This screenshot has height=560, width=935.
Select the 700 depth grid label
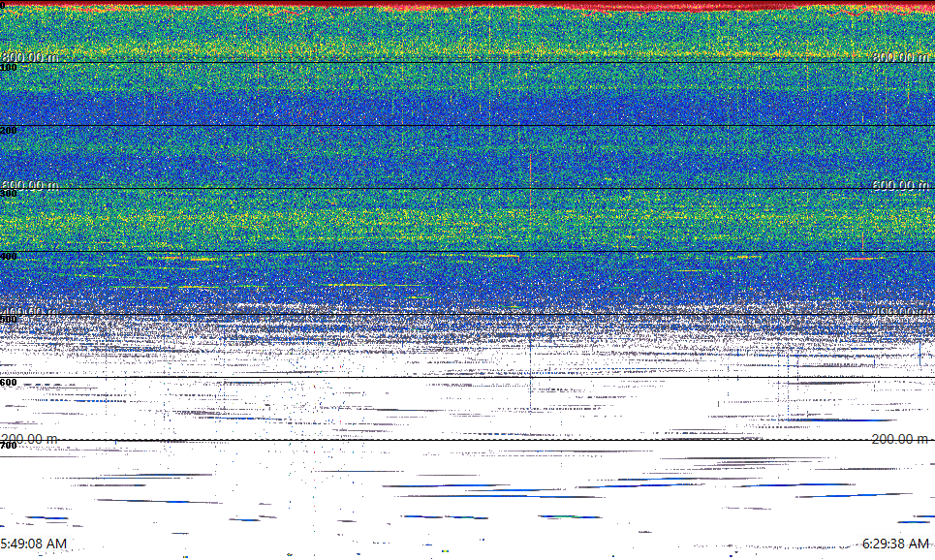pos(9,446)
